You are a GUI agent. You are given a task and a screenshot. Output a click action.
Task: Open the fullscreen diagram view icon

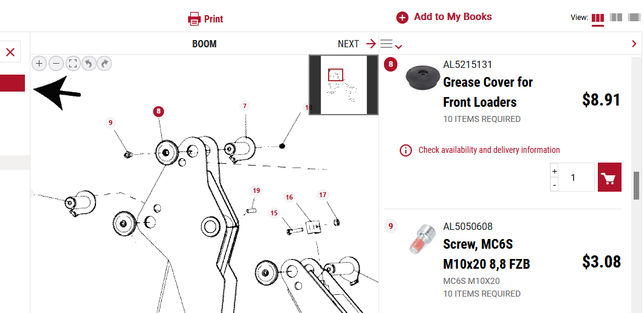pyautogui.click(x=73, y=64)
